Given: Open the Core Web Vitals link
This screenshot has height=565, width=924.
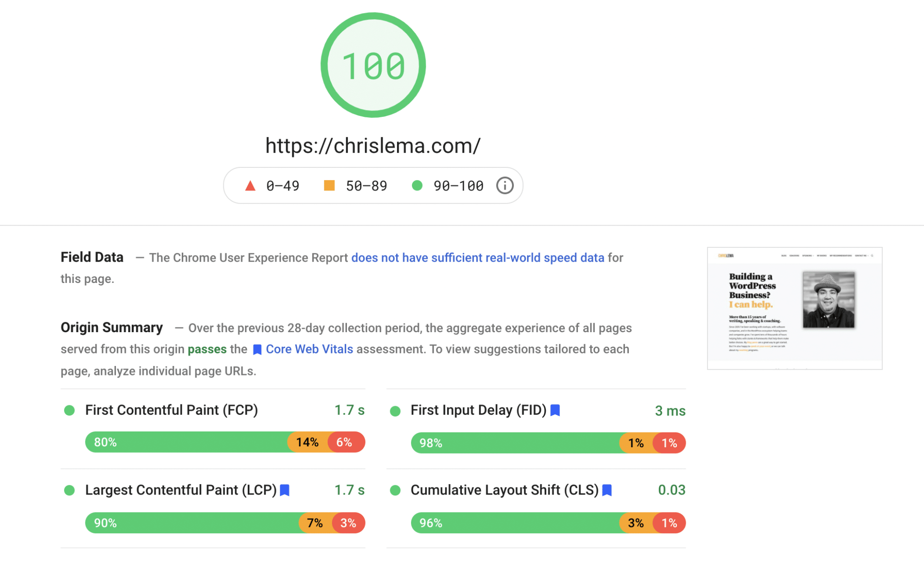Looking at the screenshot, I should coord(309,349).
